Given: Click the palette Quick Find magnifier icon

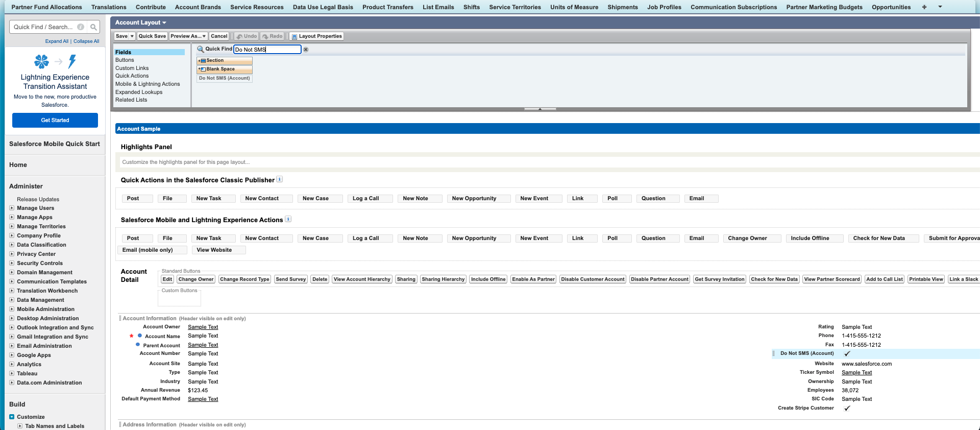Looking at the screenshot, I should 201,49.
